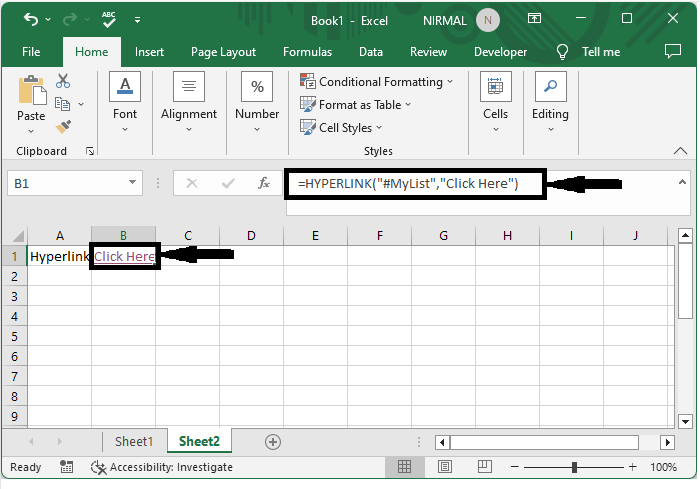Open Customize Quick Access Toolbar dropdown
This screenshot has width=700, height=489.
(138, 20)
